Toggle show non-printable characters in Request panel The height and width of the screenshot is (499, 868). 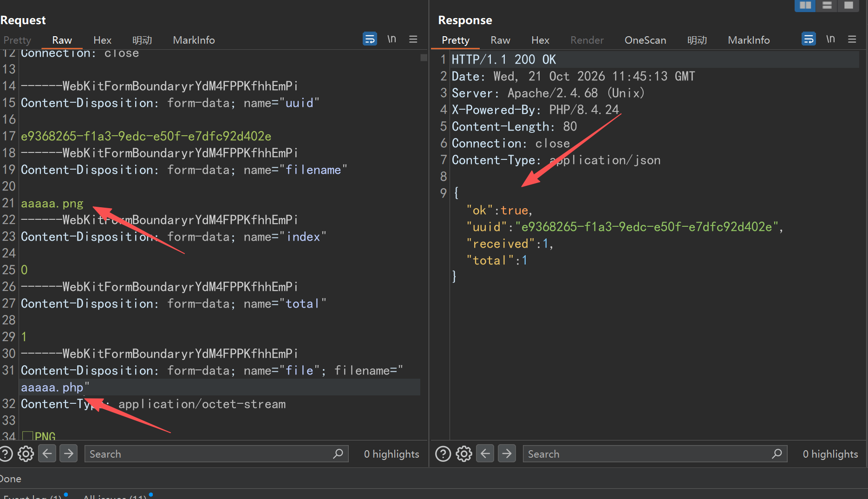coord(392,39)
